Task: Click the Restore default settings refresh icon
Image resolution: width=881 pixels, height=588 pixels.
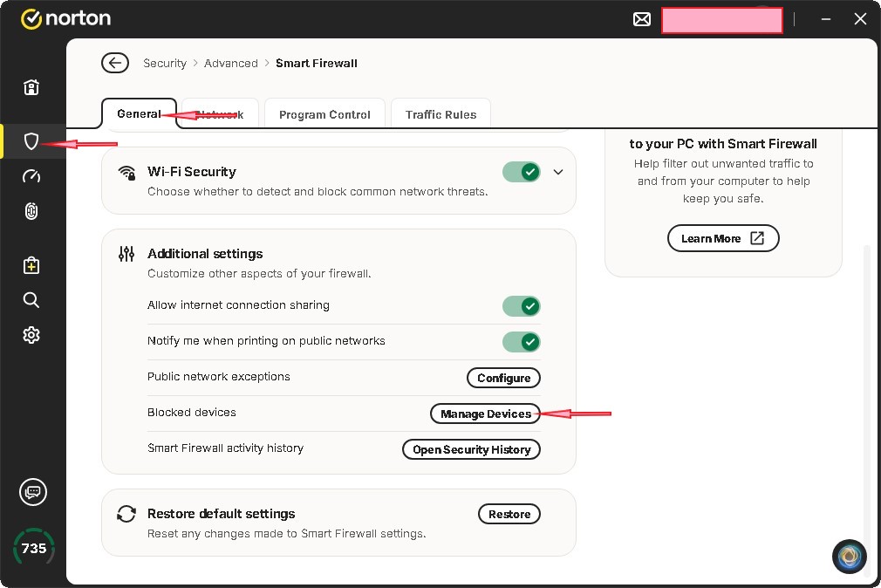Action: [x=126, y=514]
